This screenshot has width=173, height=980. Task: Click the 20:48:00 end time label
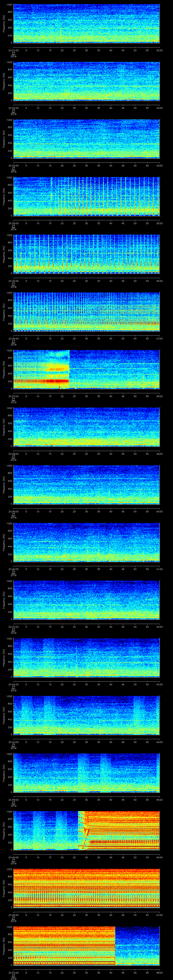click(159, 973)
